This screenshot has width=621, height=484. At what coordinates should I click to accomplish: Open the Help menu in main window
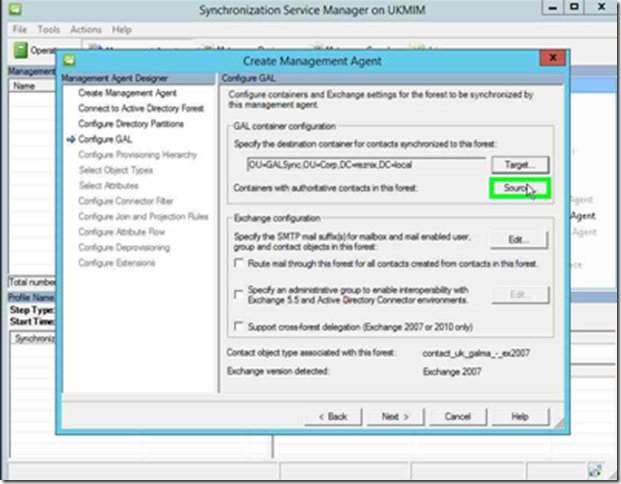pos(122,29)
